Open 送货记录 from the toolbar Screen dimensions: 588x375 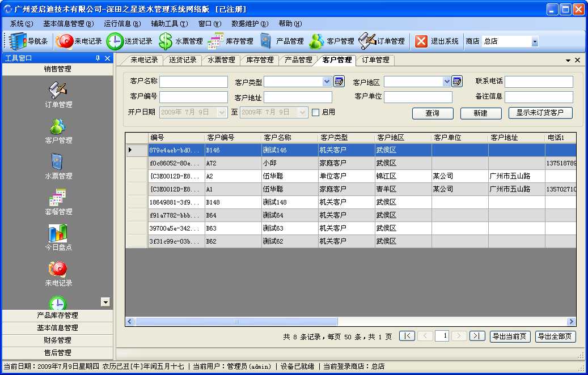click(129, 41)
